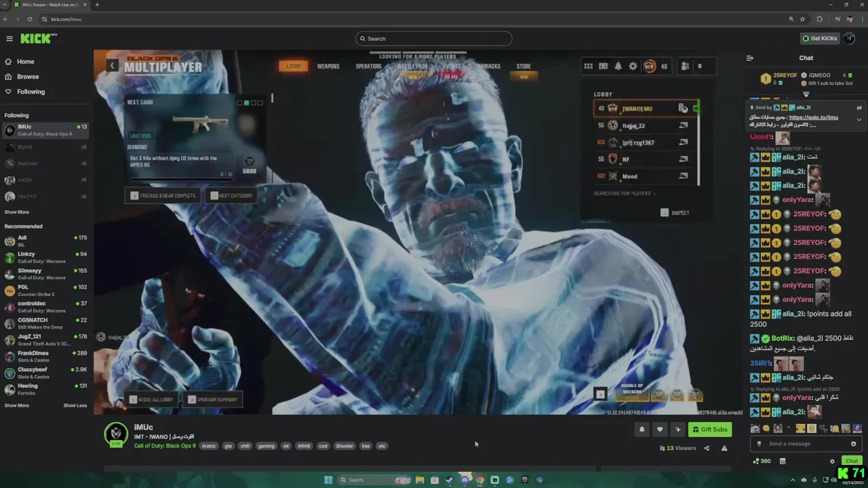Report the stream using the warning triangle icon

(724, 448)
